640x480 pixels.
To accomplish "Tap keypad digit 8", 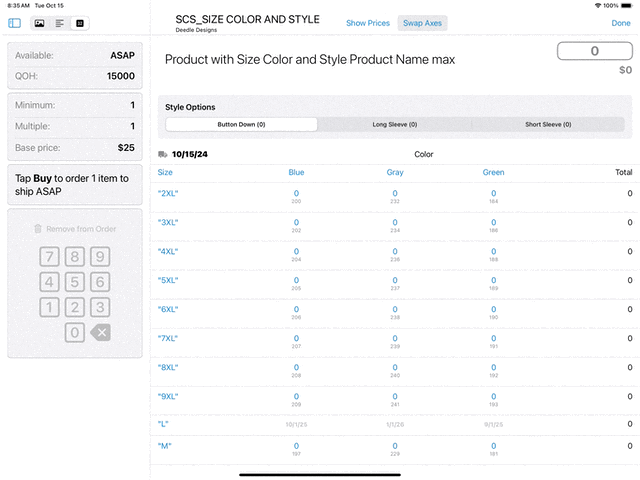I will (x=75, y=257).
